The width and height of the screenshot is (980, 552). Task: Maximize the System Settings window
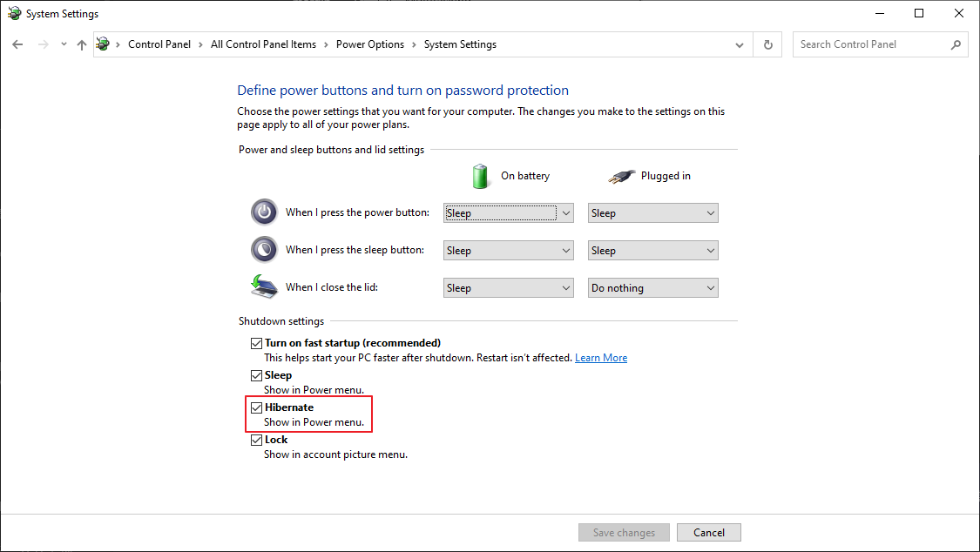(919, 13)
